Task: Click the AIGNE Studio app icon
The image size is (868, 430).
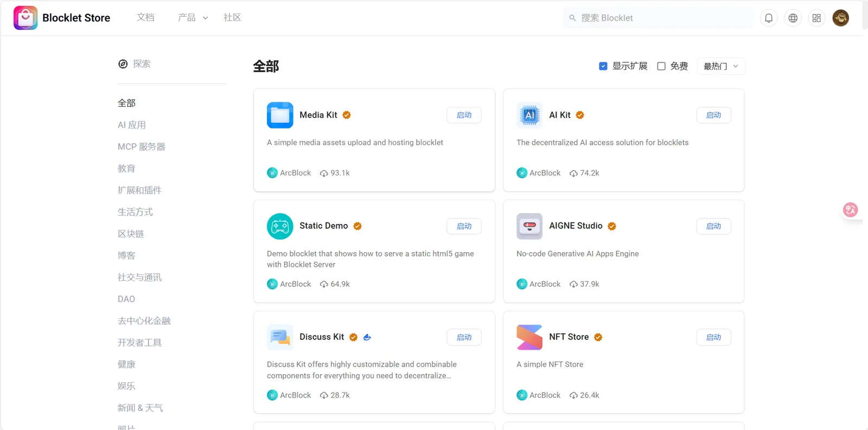Action: pyautogui.click(x=529, y=226)
